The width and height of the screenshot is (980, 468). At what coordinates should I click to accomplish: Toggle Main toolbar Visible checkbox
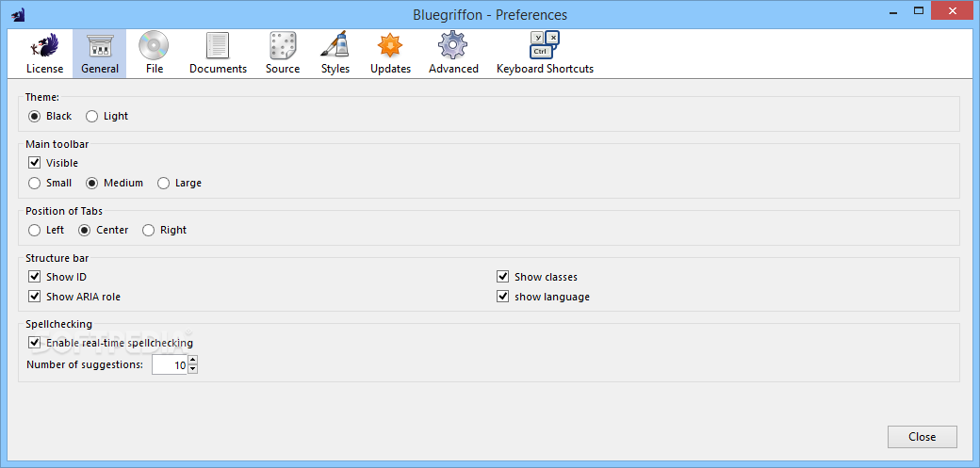point(34,163)
